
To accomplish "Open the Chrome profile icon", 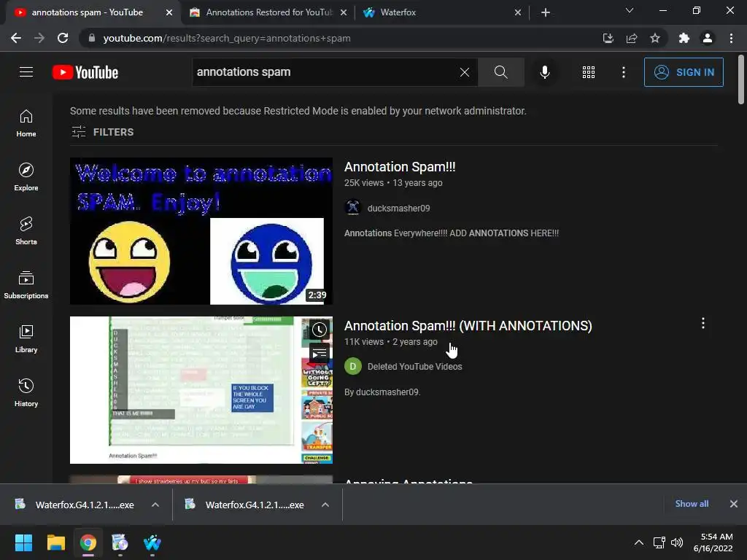I will [708, 38].
